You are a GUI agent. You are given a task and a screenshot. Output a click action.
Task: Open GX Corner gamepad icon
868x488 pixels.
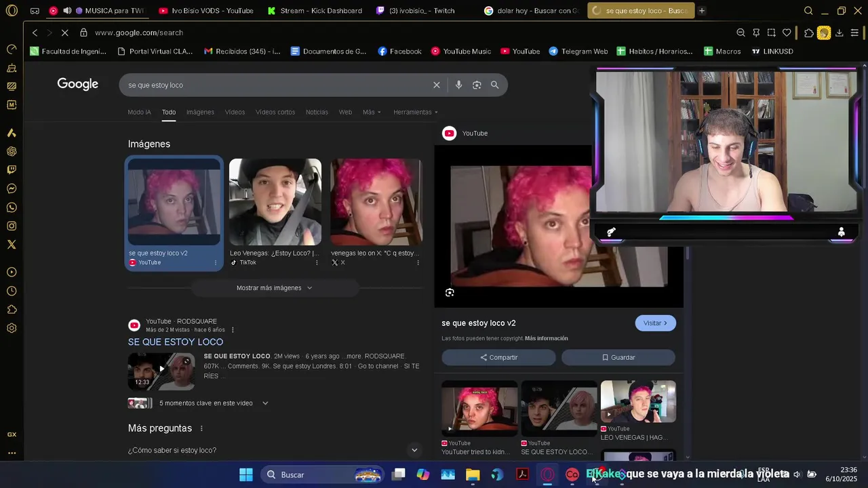click(x=35, y=11)
